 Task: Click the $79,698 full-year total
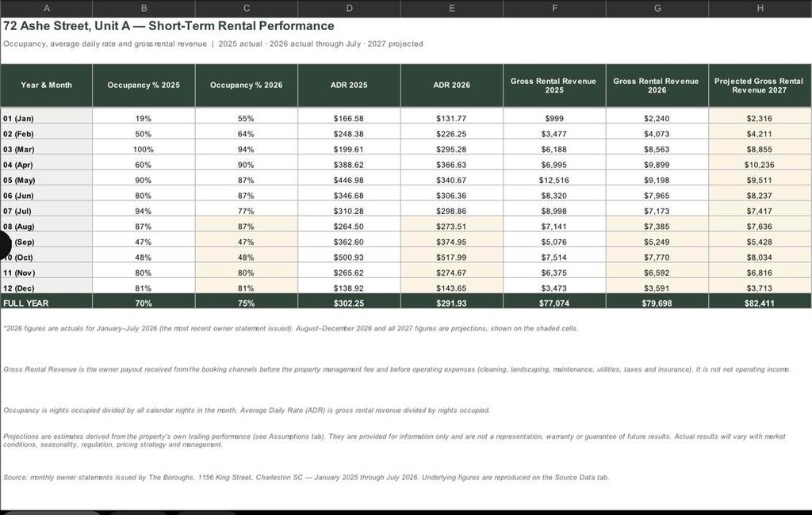coord(657,303)
